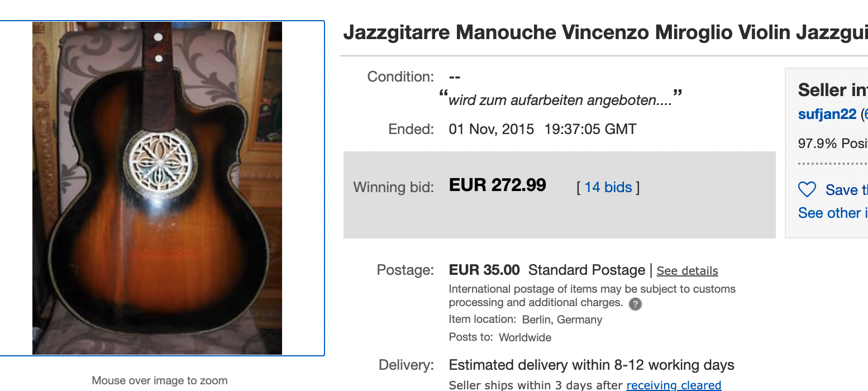Click the Mouse over image to zoom caption
This screenshot has width=868, height=391.
[160, 381]
